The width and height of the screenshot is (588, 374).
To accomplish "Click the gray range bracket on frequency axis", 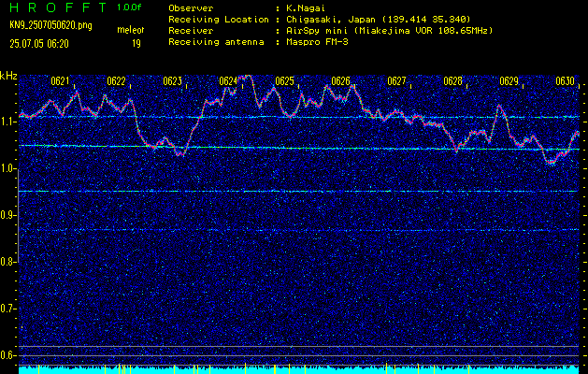I will click(18, 215).
